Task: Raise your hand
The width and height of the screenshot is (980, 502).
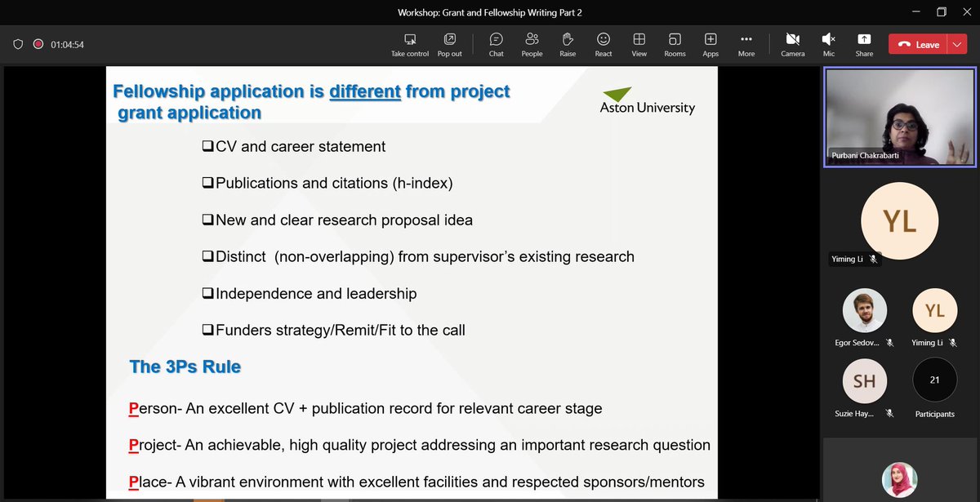Action: coord(568,45)
